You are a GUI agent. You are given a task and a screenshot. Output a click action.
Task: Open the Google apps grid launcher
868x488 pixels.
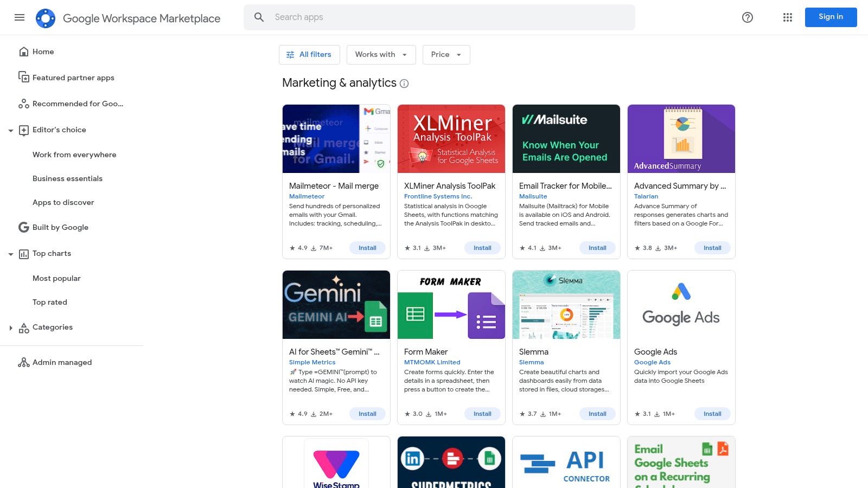tap(788, 17)
